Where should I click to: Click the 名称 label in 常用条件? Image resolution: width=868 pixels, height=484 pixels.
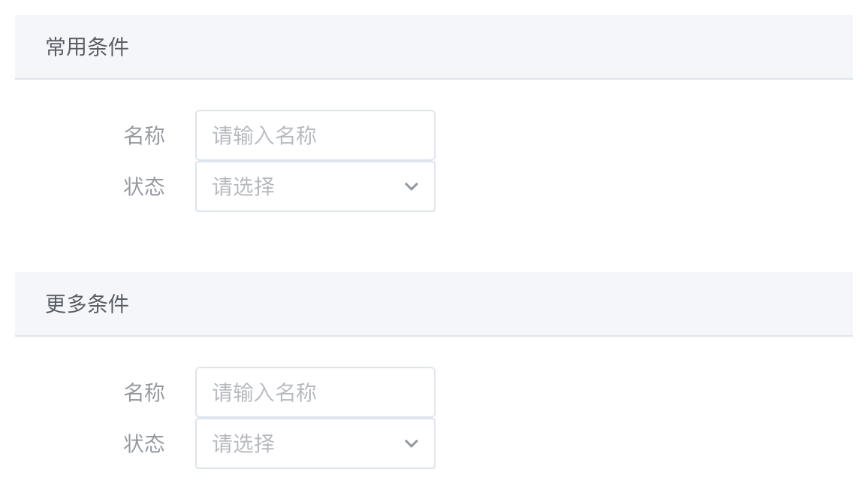pos(144,135)
